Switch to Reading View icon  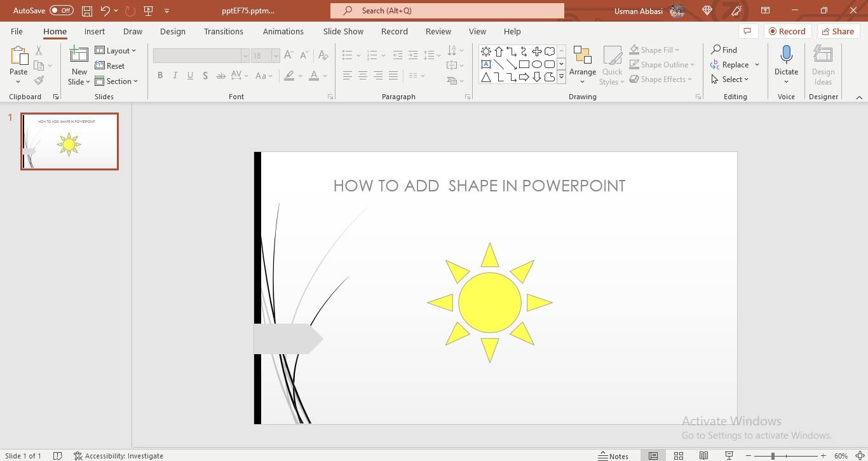point(703,456)
